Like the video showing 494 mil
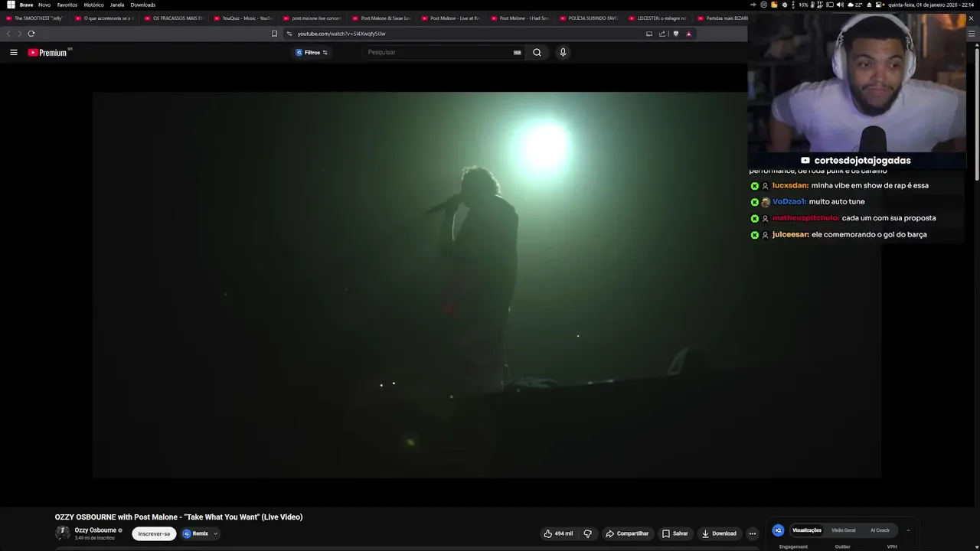 (x=558, y=533)
